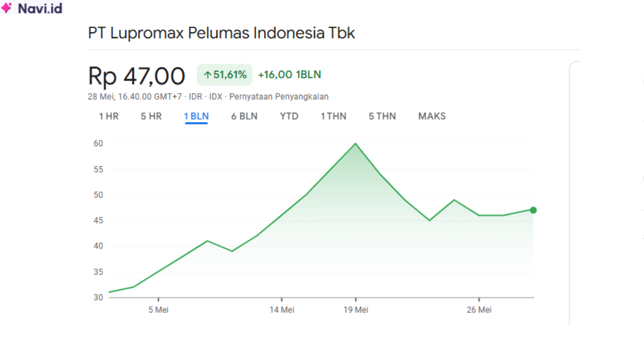Reselect the active 1 BLN tab
Screen dimensions: 644x362
pos(197,116)
